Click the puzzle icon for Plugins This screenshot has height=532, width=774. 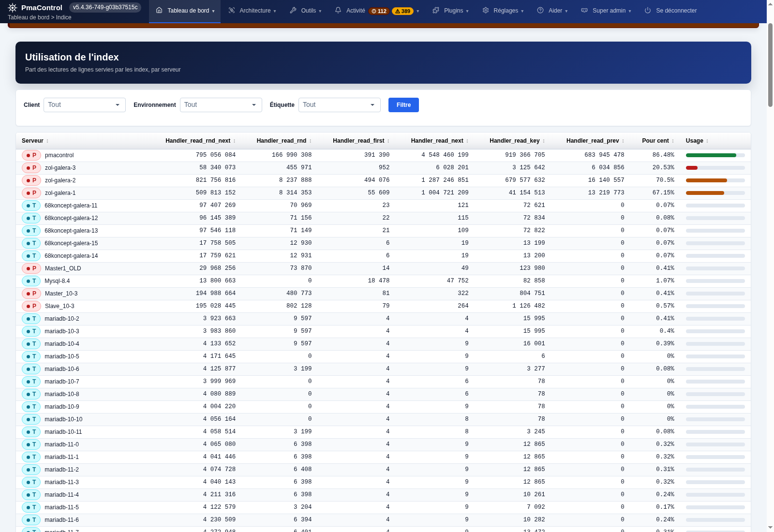(436, 10)
